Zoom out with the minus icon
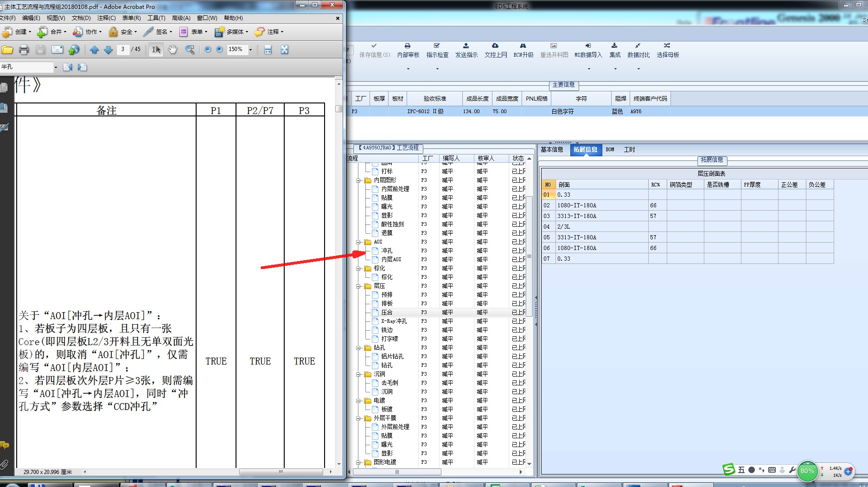Screen dimensions: 868x487 [208, 50]
